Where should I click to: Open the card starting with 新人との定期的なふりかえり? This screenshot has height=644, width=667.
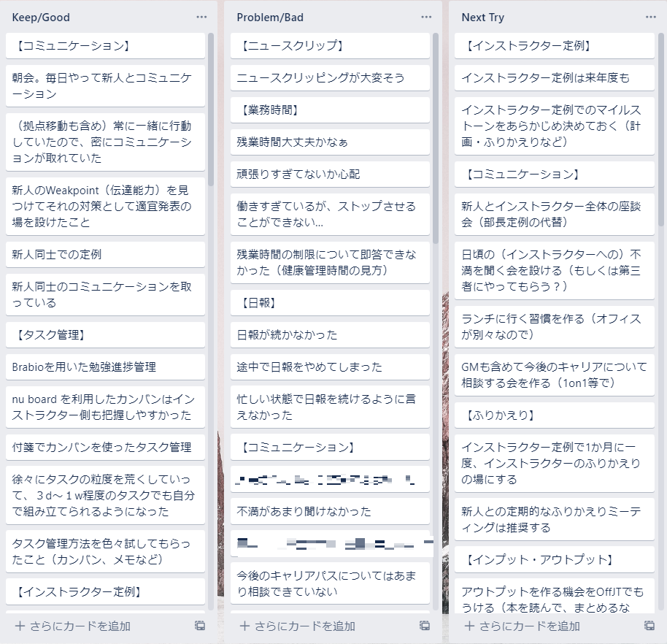click(x=555, y=519)
